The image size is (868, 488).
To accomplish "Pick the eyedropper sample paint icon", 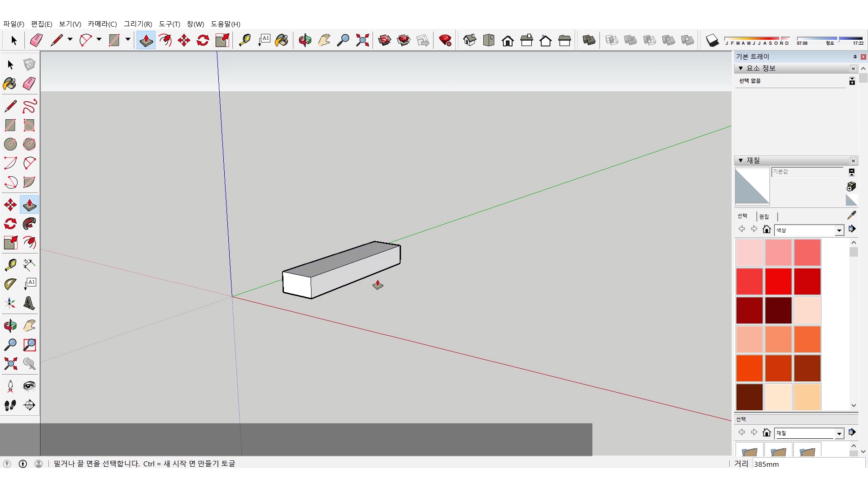I will tap(851, 216).
